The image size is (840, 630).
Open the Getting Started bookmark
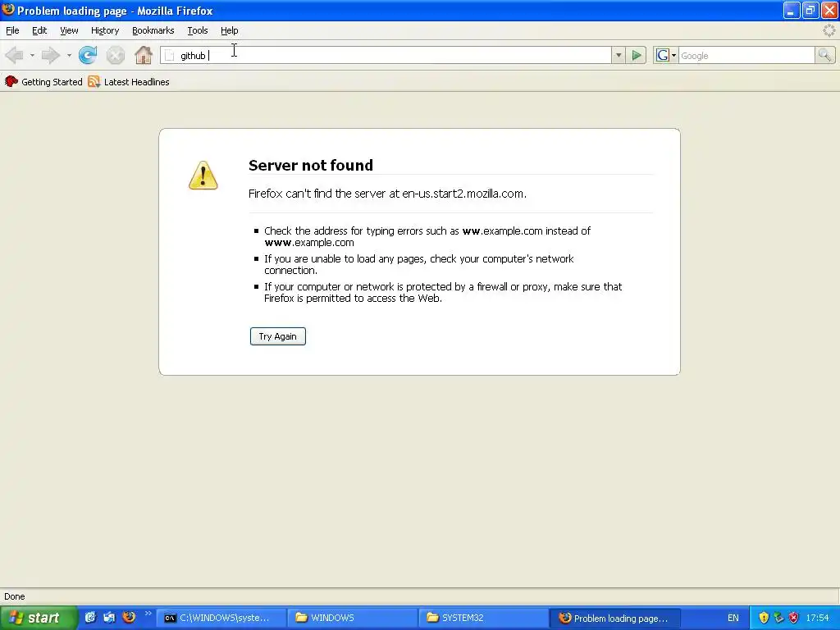pyautogui.click(x=44, y=82)
